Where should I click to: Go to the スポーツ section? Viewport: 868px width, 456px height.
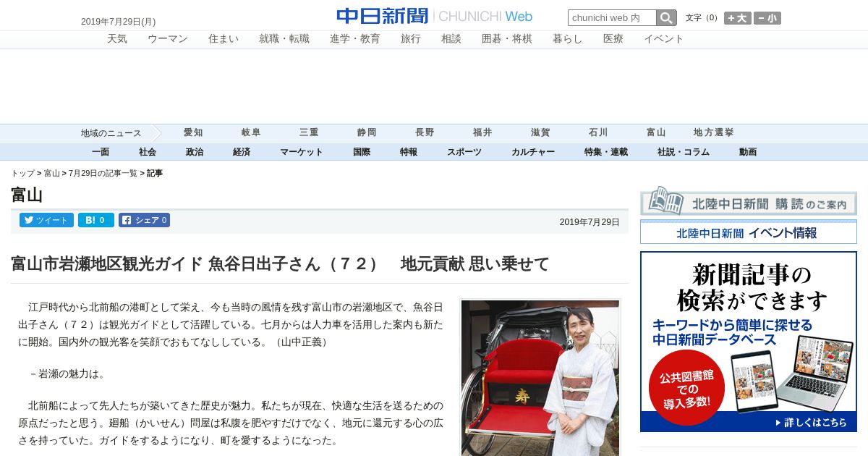(464, 152)
